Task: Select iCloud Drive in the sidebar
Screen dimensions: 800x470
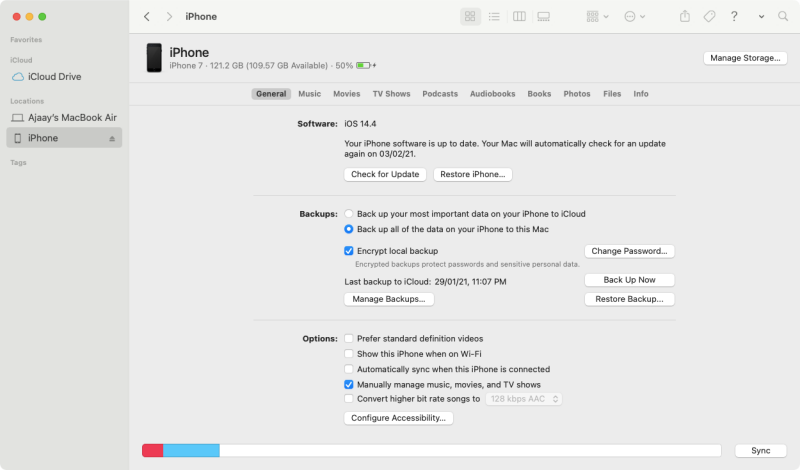Action: 54,77
